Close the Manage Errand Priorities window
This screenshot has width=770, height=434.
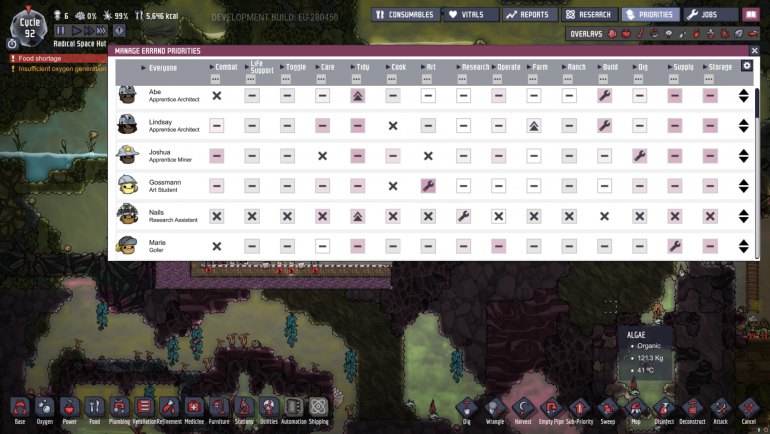[x=754, y=51]
